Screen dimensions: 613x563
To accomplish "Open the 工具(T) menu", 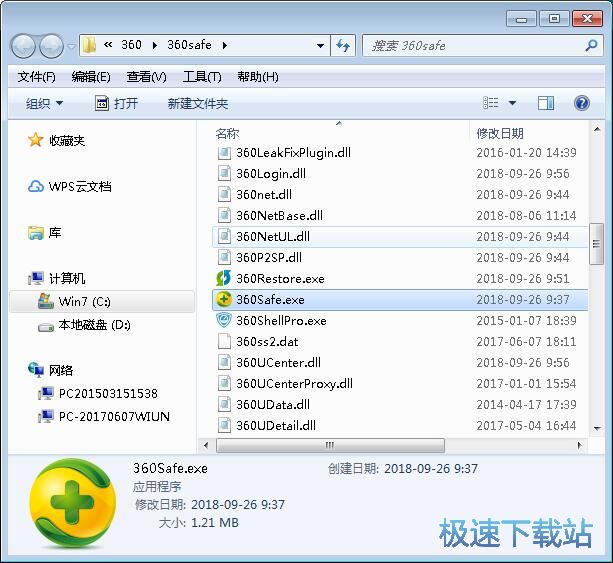I will click(x=202, y=77).
